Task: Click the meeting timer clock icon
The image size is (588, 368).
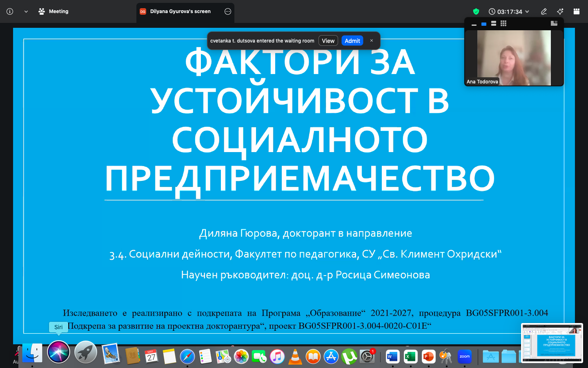Action: (492, 11)
